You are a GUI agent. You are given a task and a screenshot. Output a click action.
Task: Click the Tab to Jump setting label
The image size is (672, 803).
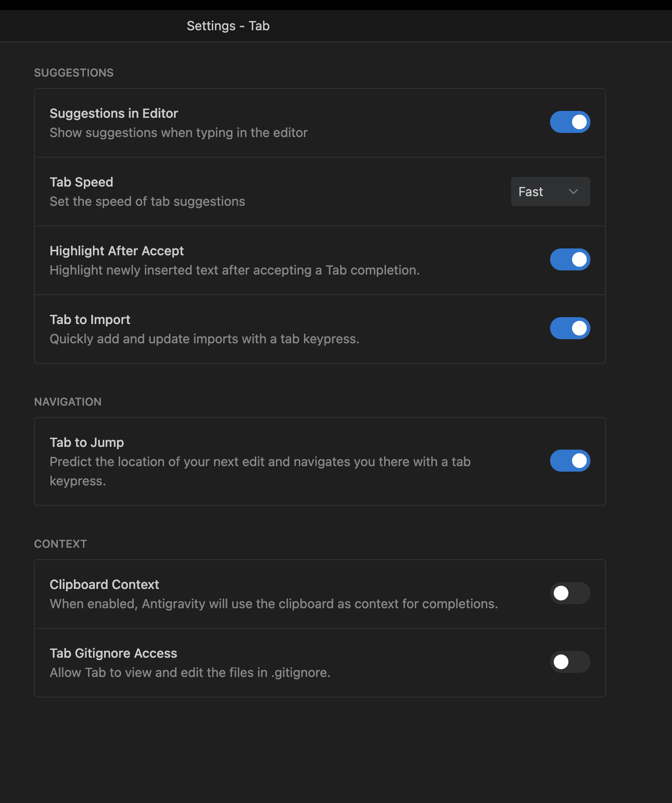[x=87, y=442]
